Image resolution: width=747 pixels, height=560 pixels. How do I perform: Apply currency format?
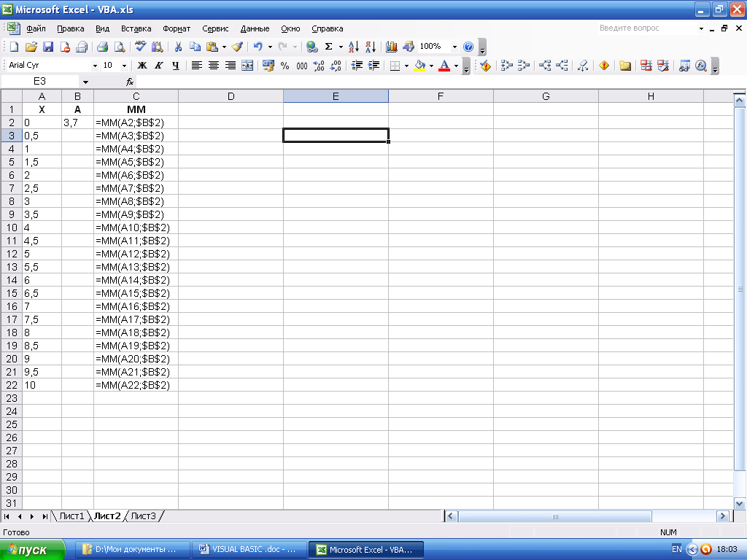268,66
